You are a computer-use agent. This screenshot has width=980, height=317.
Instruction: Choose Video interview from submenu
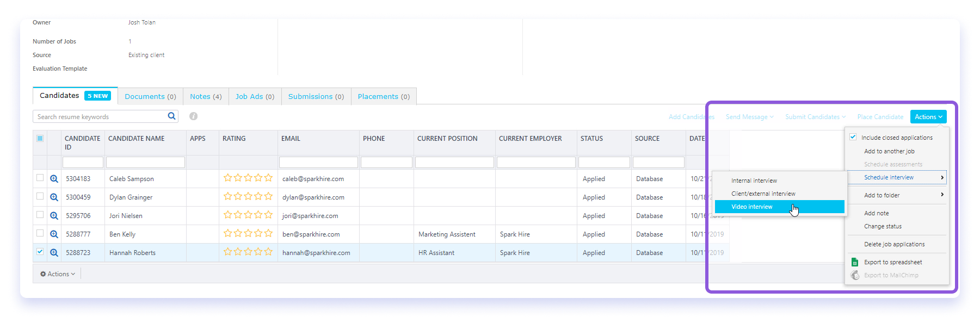(x=779, y=207)
